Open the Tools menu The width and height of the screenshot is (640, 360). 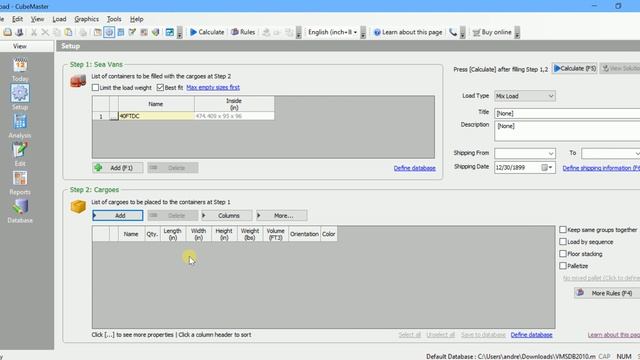point(114,19)
